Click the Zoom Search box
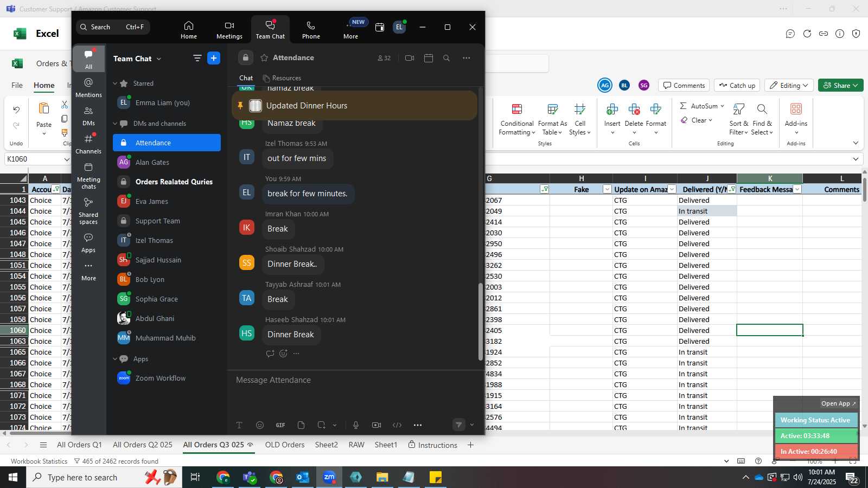Image resolution: width=868 pixels, height=488 pixels. click(x=113, y=27)
